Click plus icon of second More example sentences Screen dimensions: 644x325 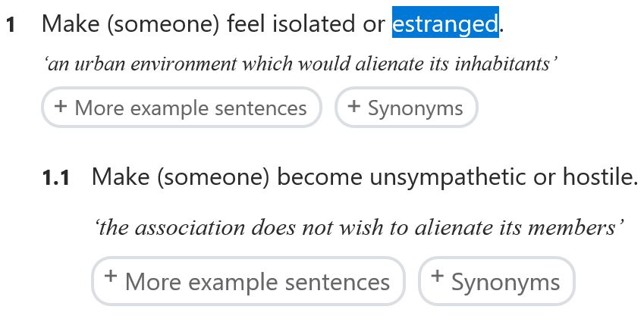point(111,277)
